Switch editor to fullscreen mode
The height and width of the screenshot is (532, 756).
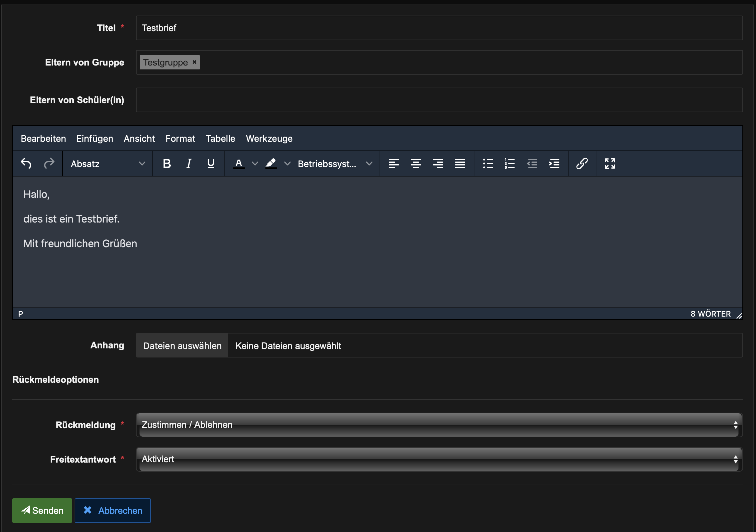coord(610,163)
